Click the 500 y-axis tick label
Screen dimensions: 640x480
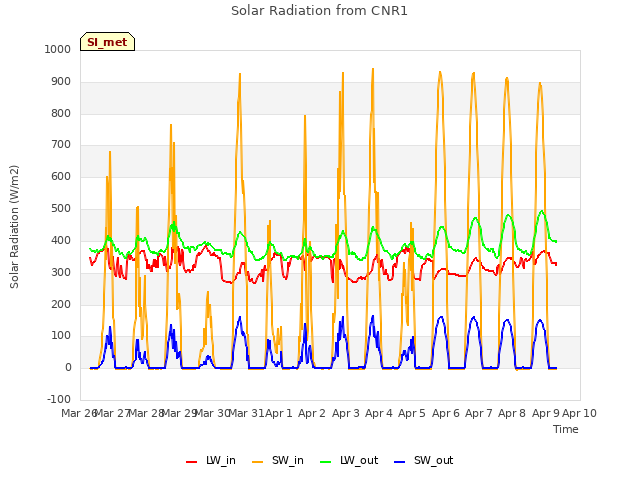[61, 209]
